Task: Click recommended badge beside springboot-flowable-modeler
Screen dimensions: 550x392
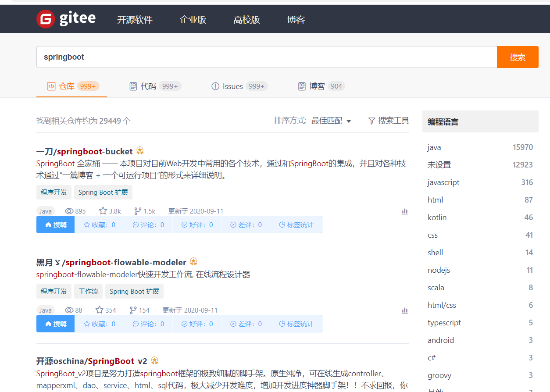Action: (x=193, y=262)
